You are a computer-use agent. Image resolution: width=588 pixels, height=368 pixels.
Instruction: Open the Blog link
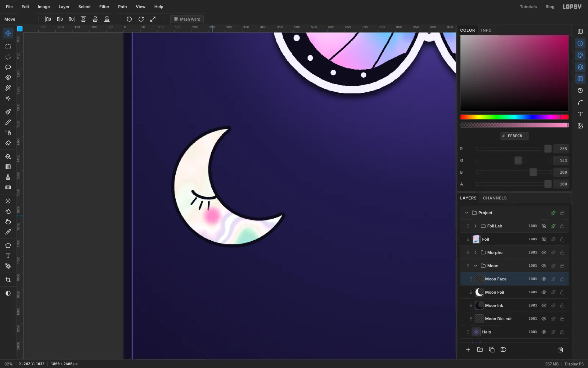point(550,7)
